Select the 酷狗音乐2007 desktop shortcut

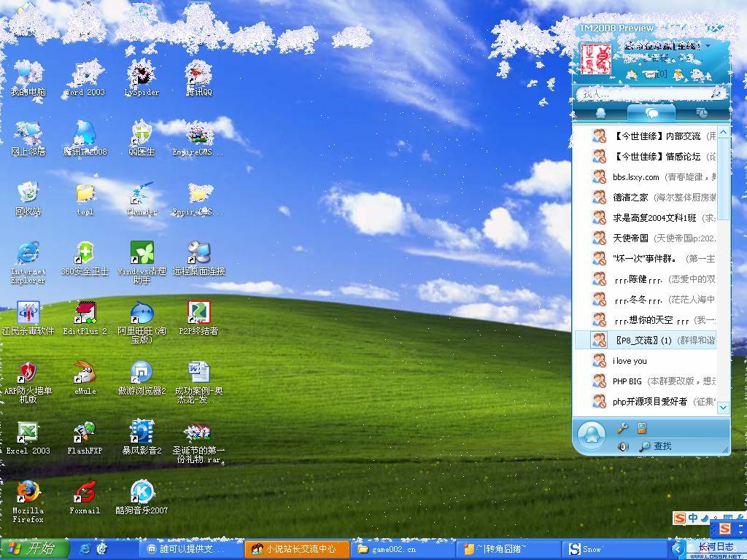point(142,498)
